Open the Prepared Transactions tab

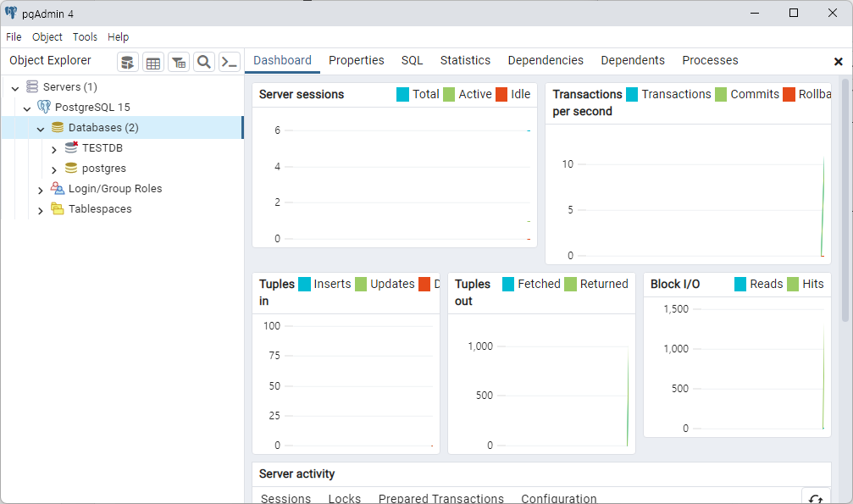(441, 498)
